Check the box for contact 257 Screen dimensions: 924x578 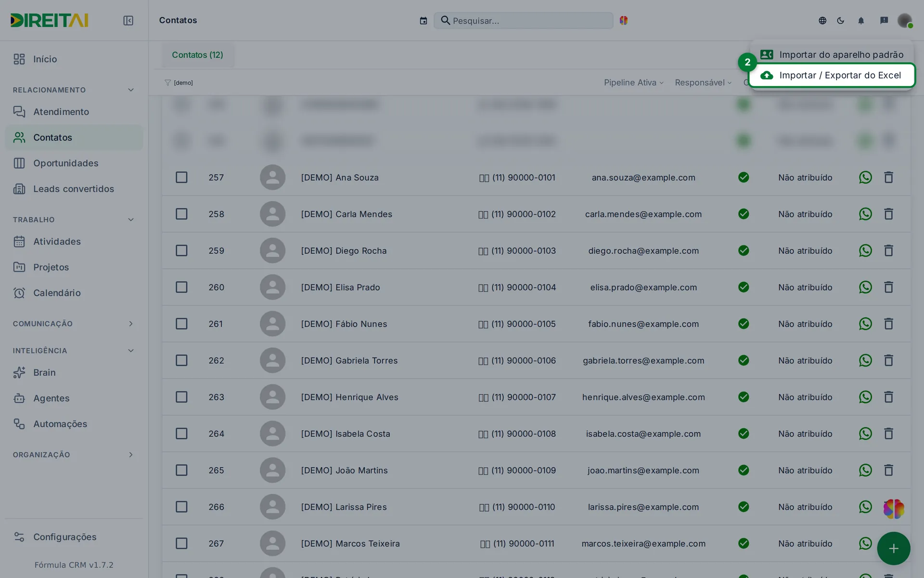coord(181,177)
